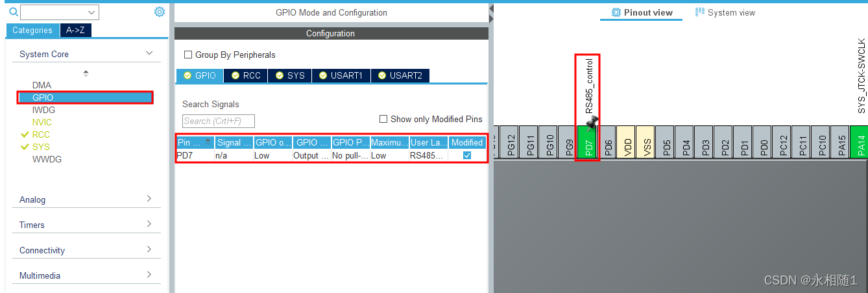The image size is (868, 293).
Task: Click the VDD power pin
Action: click(x=627, y=142)
